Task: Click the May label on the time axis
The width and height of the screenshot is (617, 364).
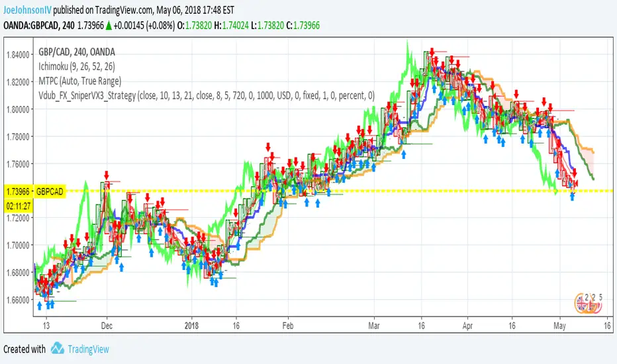Action: (559, 326)
